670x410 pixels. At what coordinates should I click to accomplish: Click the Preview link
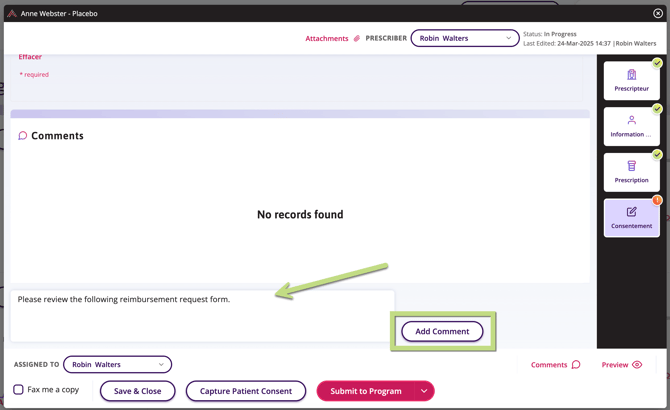[614, 365]
